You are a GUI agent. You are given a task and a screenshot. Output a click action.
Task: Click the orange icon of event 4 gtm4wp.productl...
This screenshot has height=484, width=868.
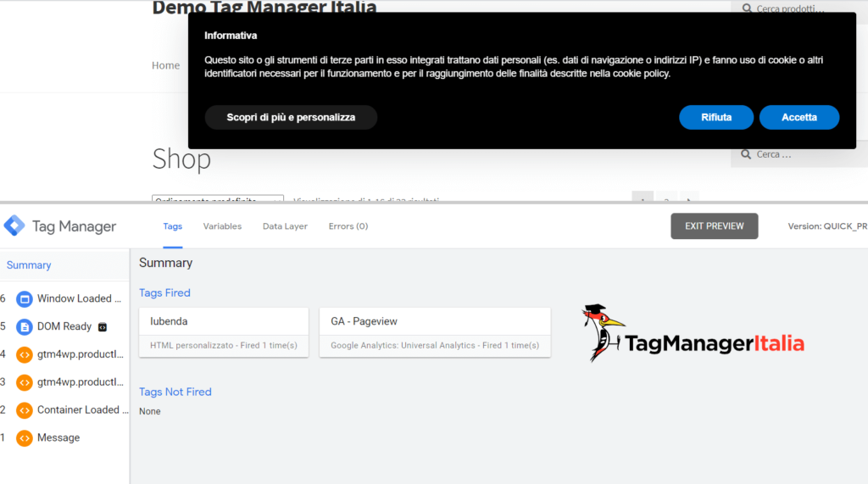click(24, 354)
